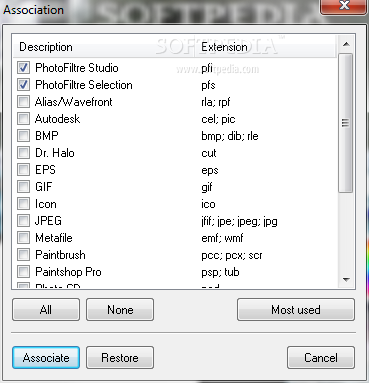
Task: Select the 'psp; tub' extension entry
Action: click(x=220, y=272)
